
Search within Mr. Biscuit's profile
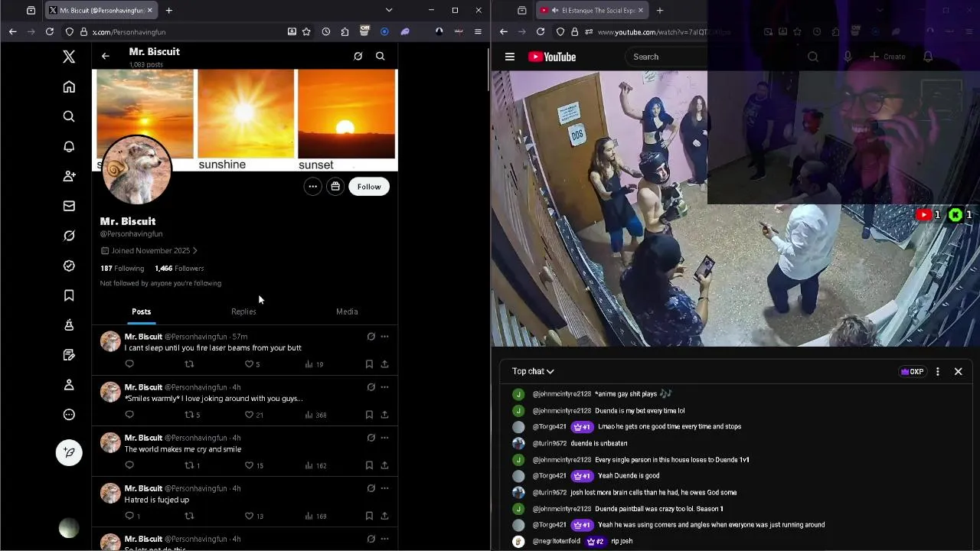coord(380,56)
